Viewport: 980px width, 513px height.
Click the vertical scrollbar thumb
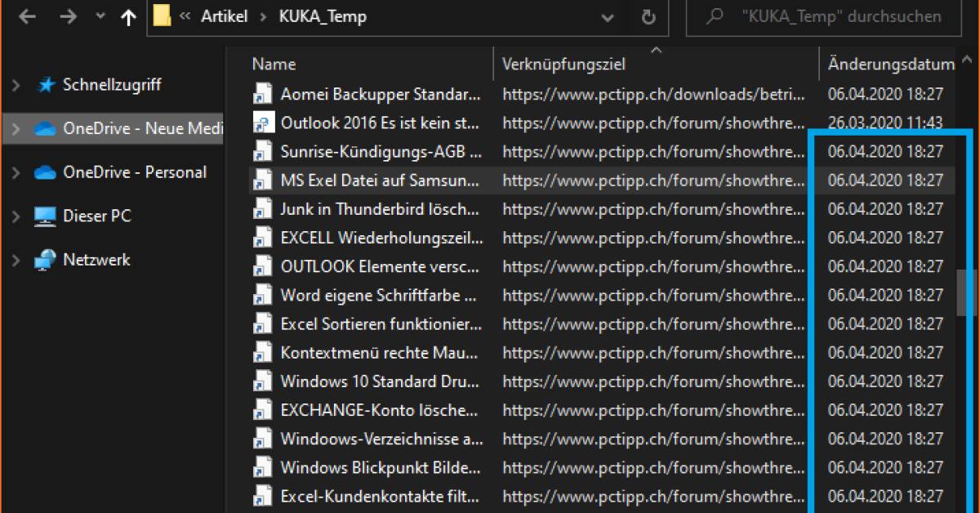(967, 292)
